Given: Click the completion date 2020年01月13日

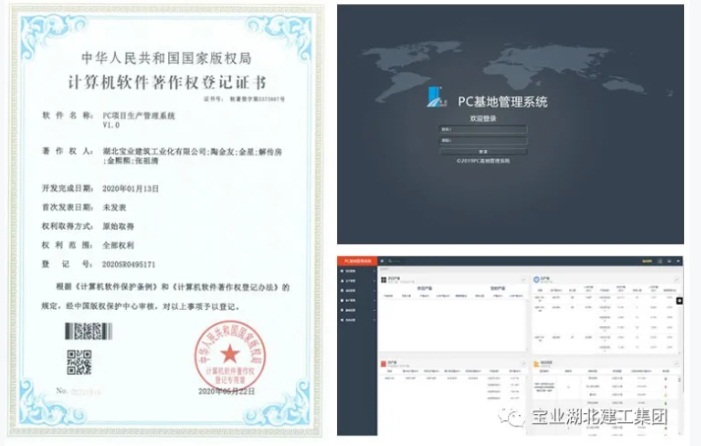Looking at the screenshot, I should pos(131,189).
